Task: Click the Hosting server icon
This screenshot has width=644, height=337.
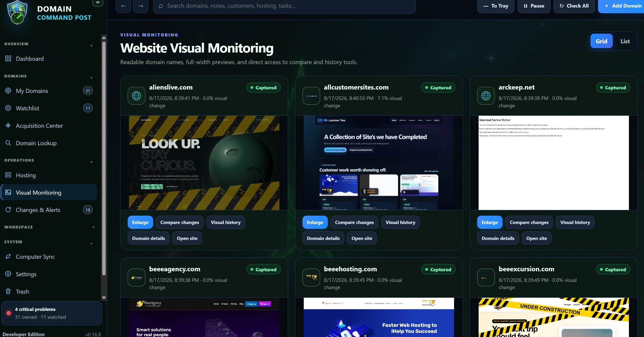Action: point(8,175)
